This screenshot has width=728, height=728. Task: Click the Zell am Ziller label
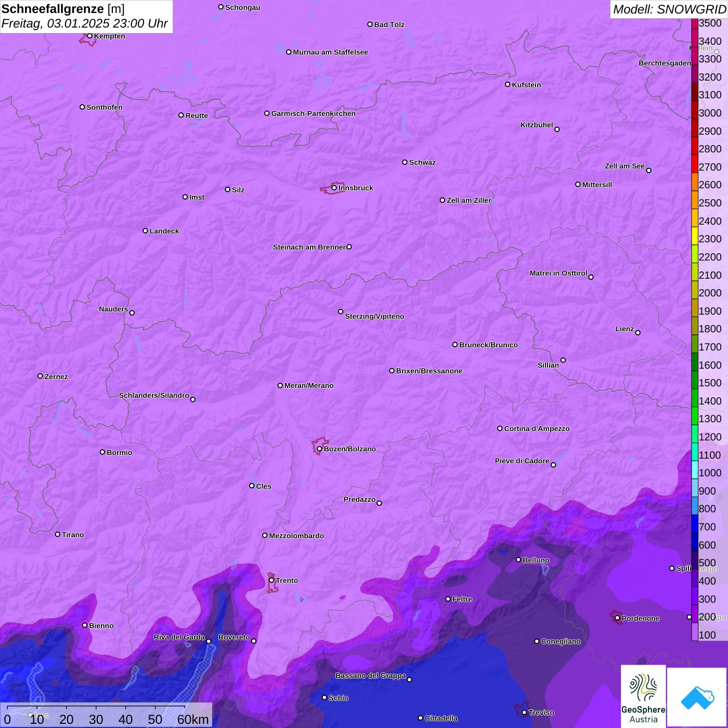click(x=469, y=200)
